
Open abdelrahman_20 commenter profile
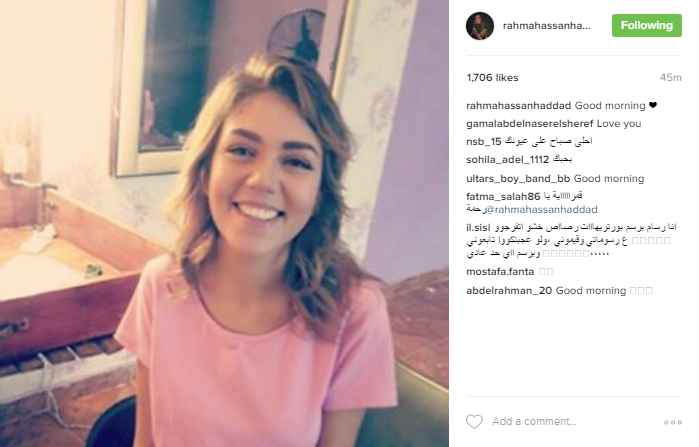(x=509, y=291)
